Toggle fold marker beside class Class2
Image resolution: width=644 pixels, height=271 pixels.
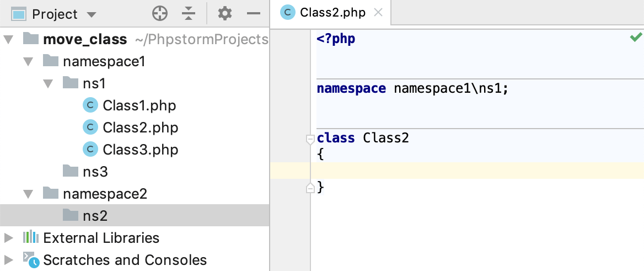[310, 139]
